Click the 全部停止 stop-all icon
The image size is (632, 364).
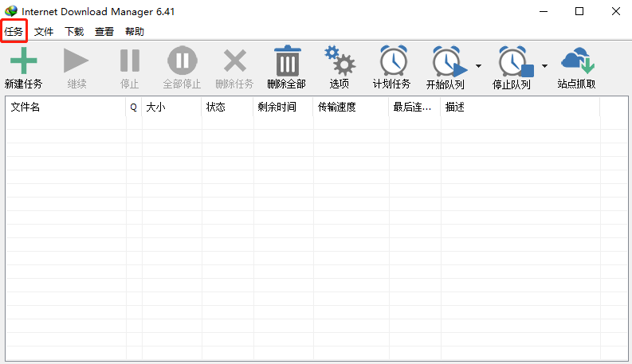tap(182, 62)
